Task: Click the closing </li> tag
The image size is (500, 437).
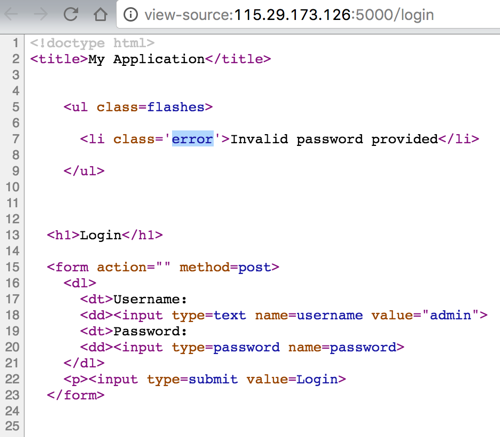Action: coord(459,139)
